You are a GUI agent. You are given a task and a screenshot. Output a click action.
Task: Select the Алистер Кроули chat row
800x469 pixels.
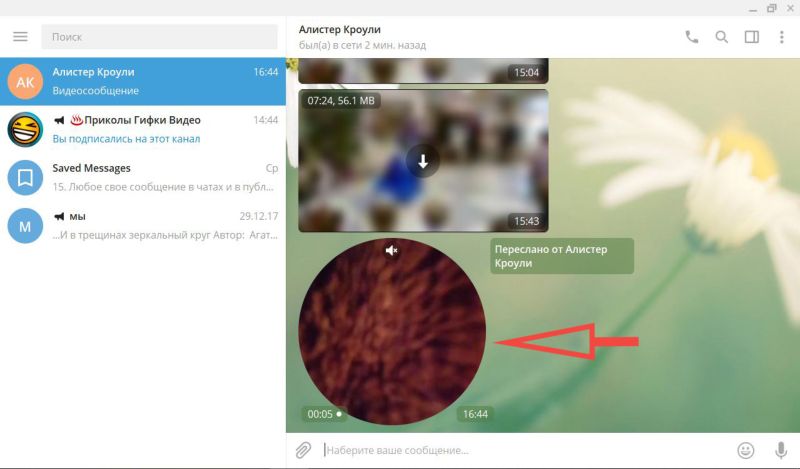[x=143, y=81]
